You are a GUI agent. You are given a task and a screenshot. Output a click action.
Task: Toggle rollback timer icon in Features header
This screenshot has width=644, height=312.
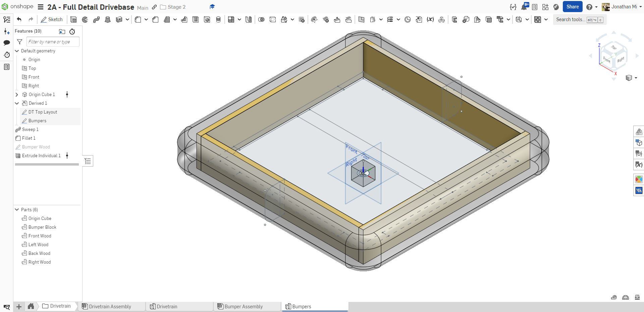[72, 32]
